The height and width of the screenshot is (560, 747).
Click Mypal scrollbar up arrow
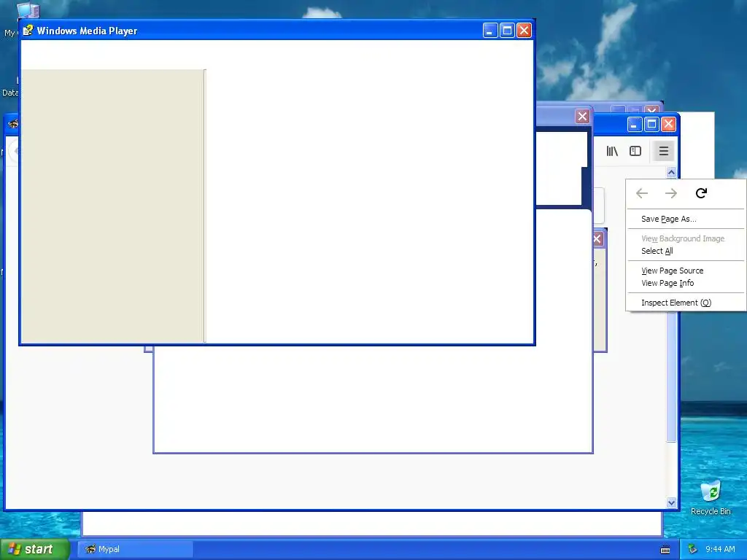(671, 172)
